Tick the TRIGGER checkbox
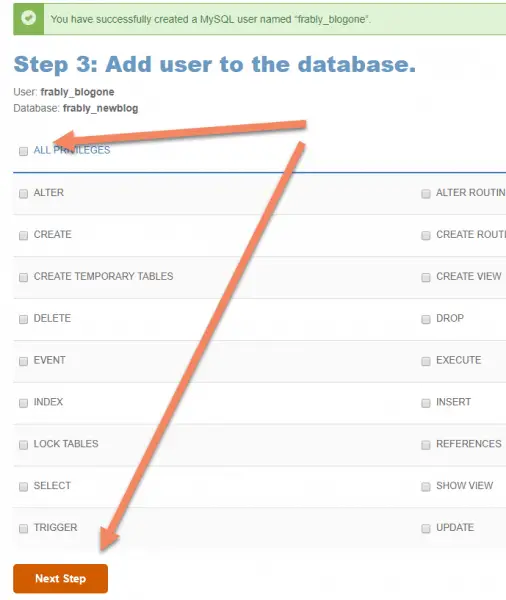 pos(23,528)
